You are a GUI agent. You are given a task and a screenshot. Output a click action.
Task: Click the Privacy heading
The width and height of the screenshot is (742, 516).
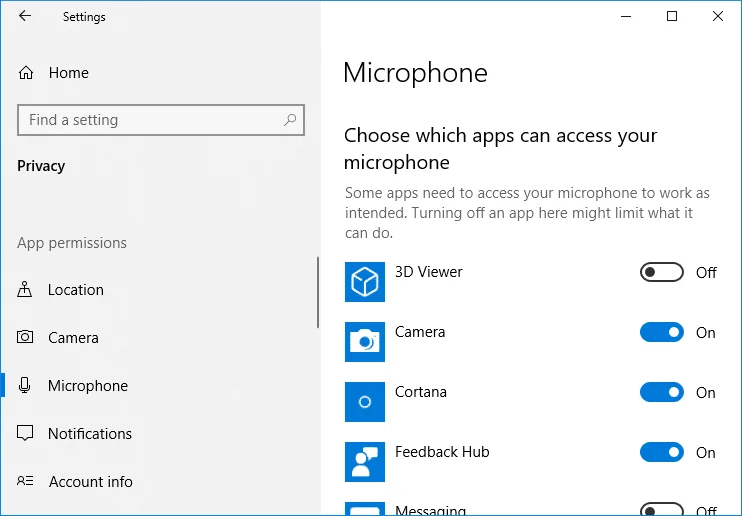tap(41, 166)
